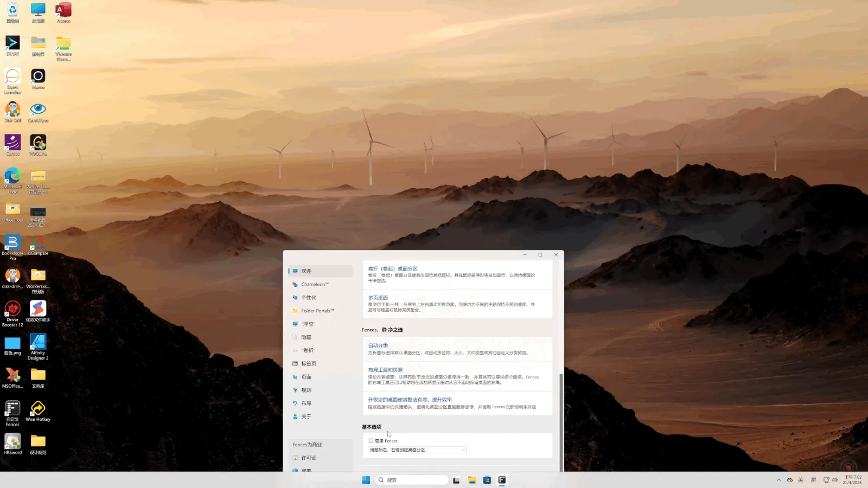Launch Affinity Designer 2 desktop shortcut
The width and height of the screenshot is (868, 488).
(x=38, y=346)
